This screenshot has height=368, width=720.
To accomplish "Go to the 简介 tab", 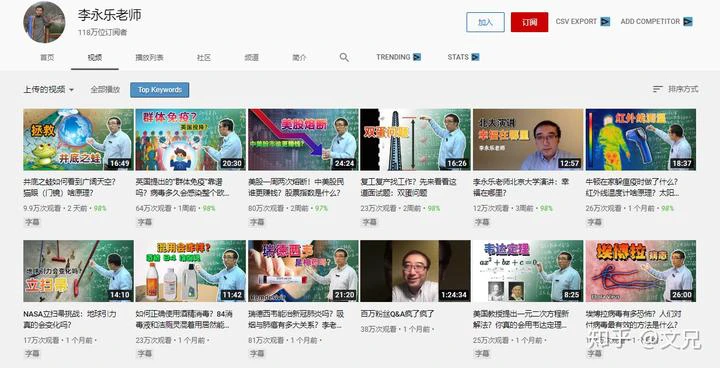I will (x=299, y=57).
